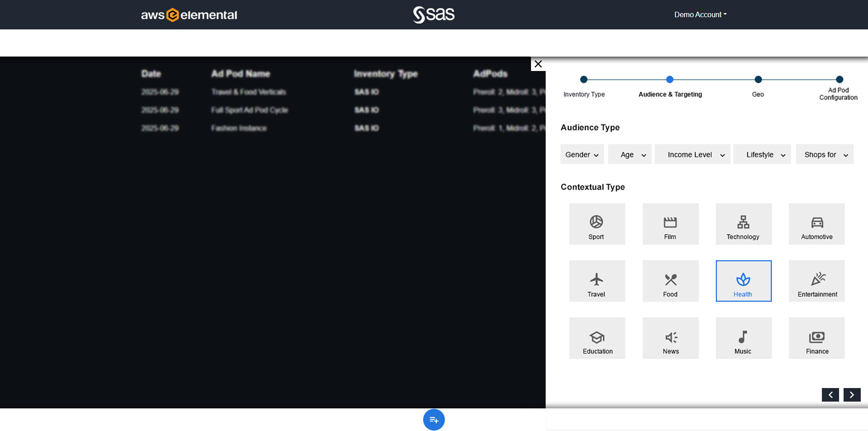Select the Sport contextual type tile

(597, 224)
